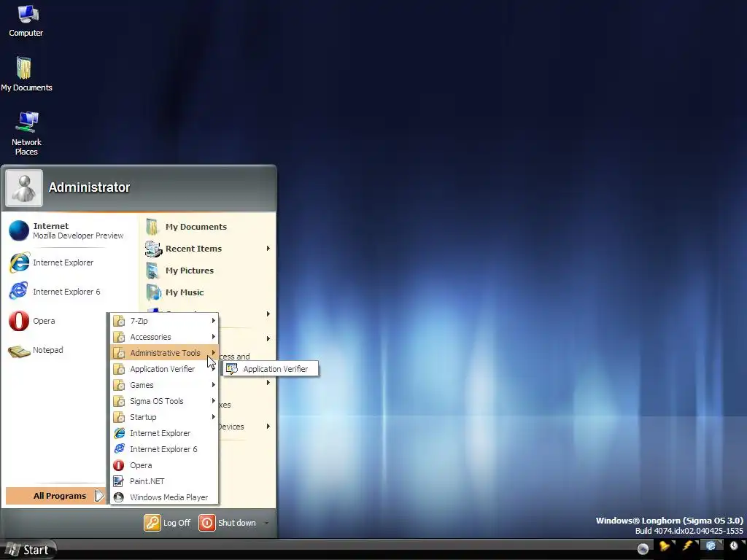Open My Documents icon on the desktop
This screenshot has width=747, height=560.
click(26, 74)
